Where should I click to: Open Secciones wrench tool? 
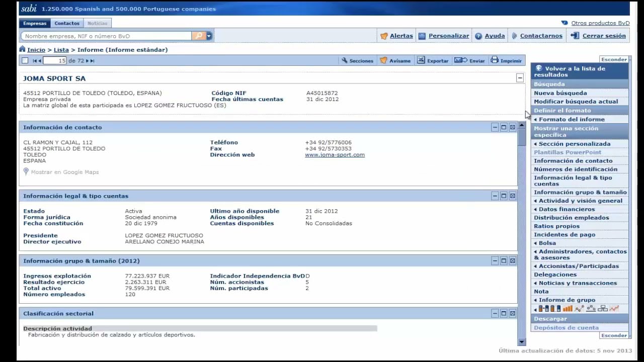[x=357, y=61]
